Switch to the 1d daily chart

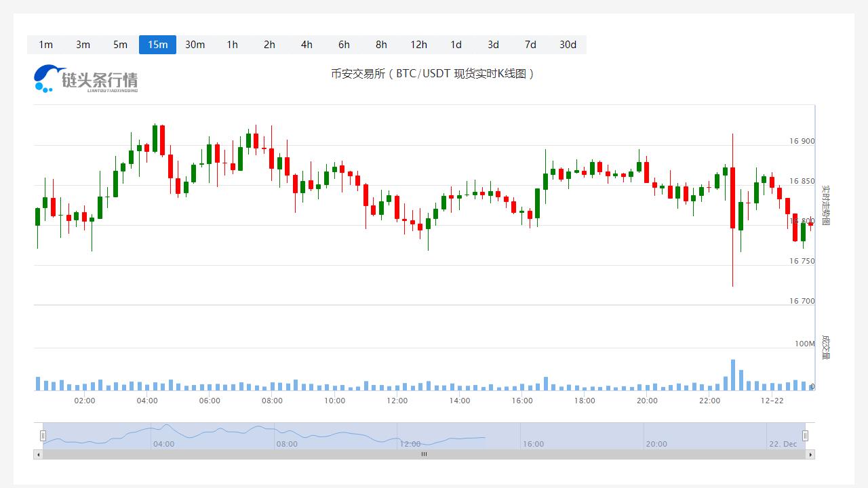[456, 45]
